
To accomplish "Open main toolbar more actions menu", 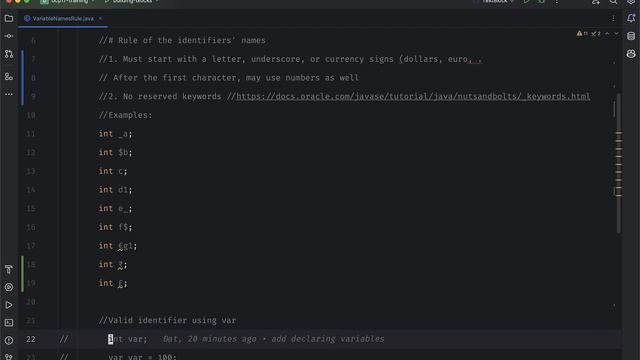I will tap(557, 2).
